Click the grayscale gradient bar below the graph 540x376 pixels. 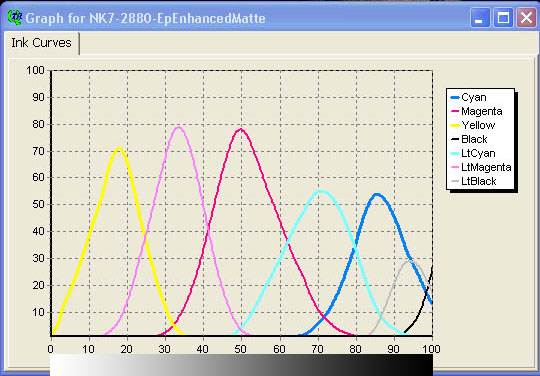(241, 365)
